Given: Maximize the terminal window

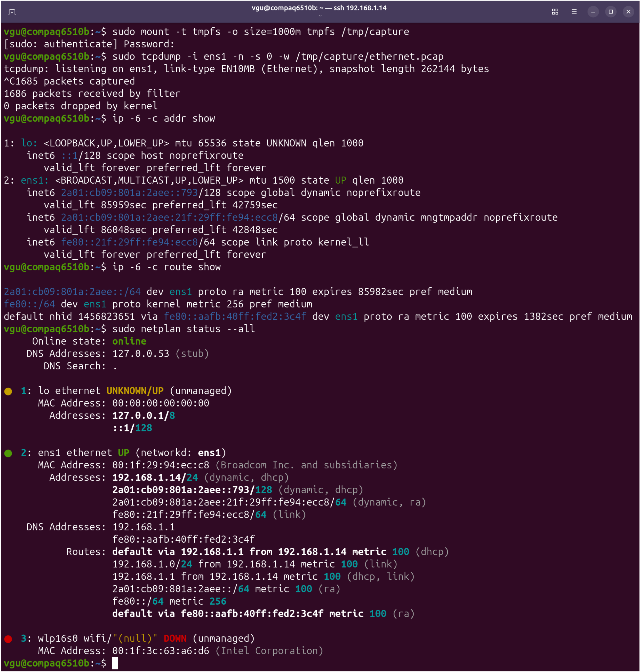Looking at the screenshot, I should point(611,12).
